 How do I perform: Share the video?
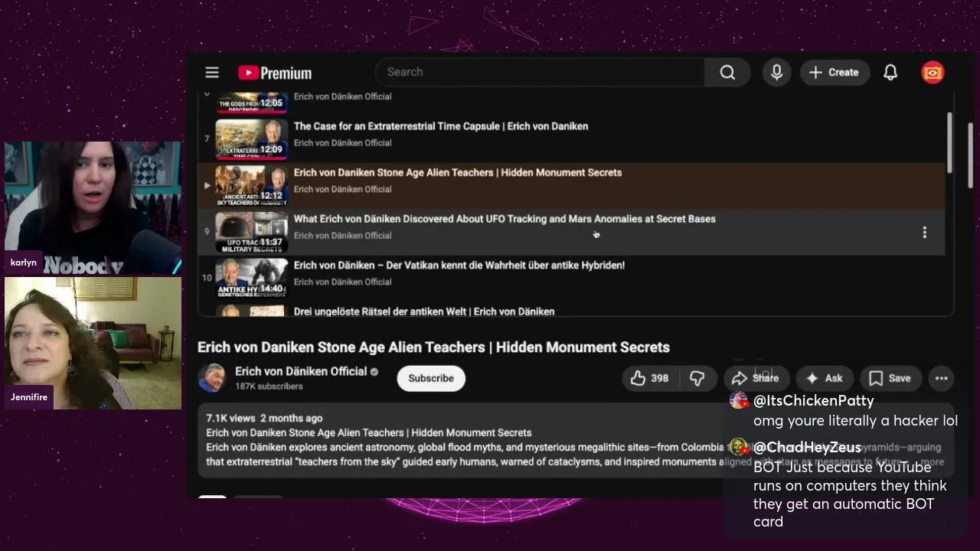point(756,378)
